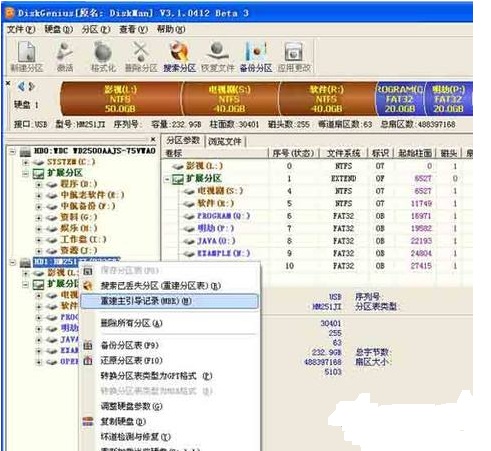This screenshot has height=451, width=491.
Task: Launch the 搜索分区 (search partition) tool
Action: [179, 56]
